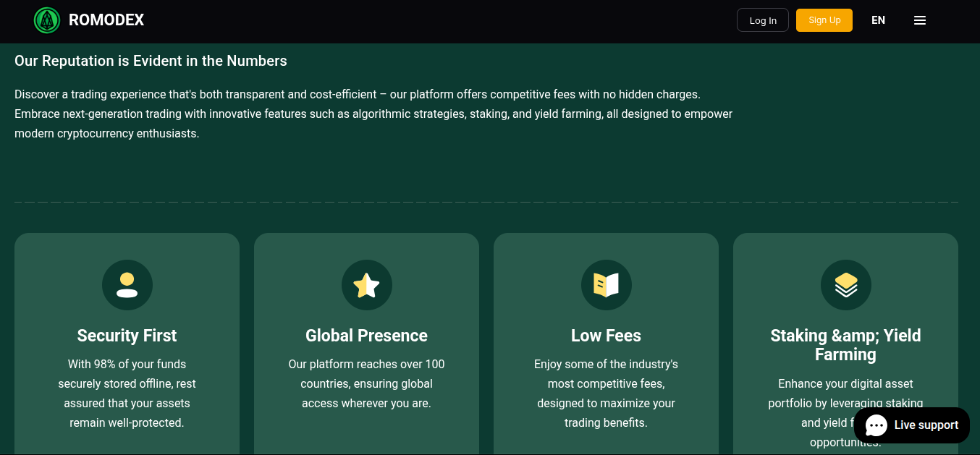Click the Security First person icon
980x455 pixels.
click(127, 285)
